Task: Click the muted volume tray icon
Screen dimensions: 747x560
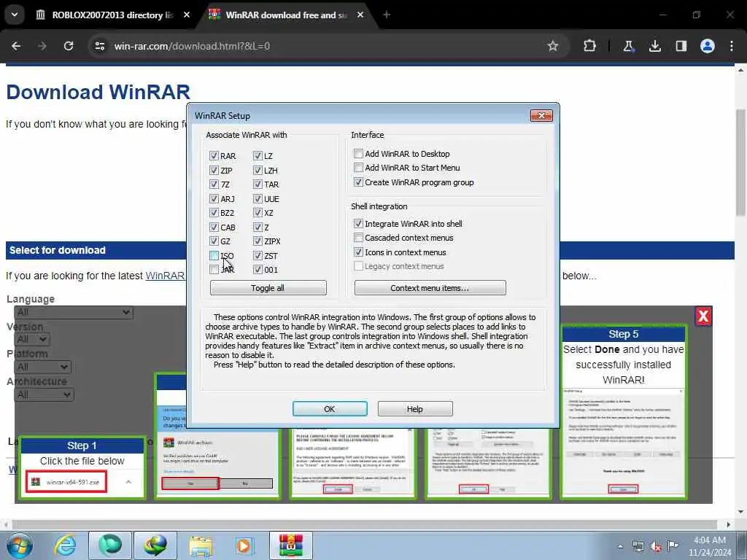Action: point(656,546)
